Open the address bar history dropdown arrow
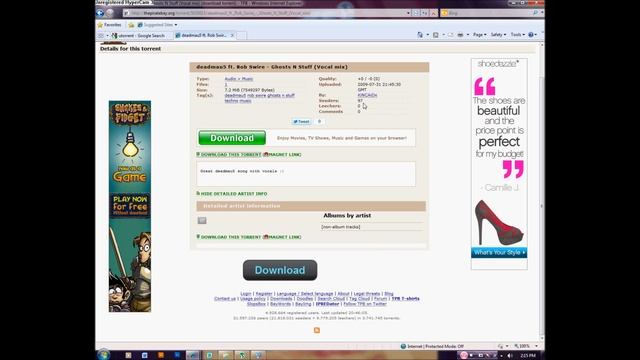640x360 pixels. [x=408, y=13]
